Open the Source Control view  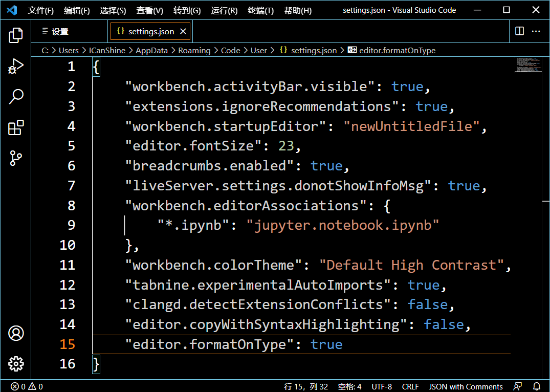click(16, 158)
